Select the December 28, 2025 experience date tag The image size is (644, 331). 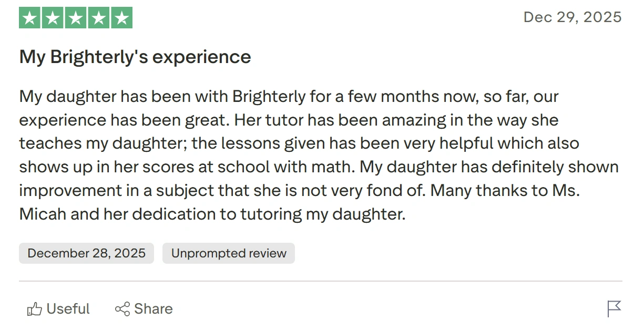(x=86, y=253)
